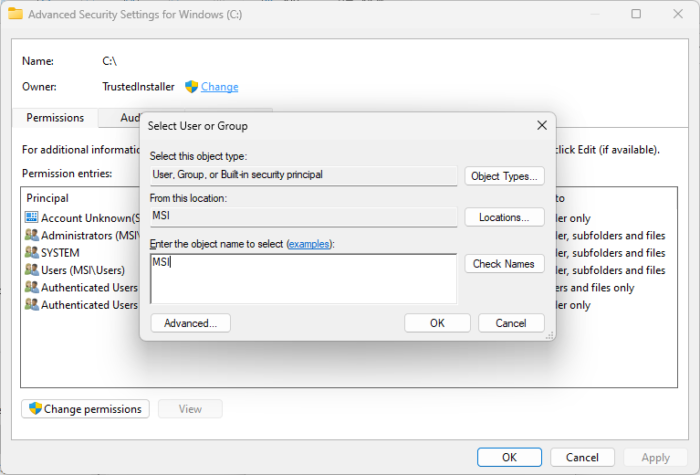700x475 pixels.
Task: Click the object name text box
Action: (x=303, y=277)
